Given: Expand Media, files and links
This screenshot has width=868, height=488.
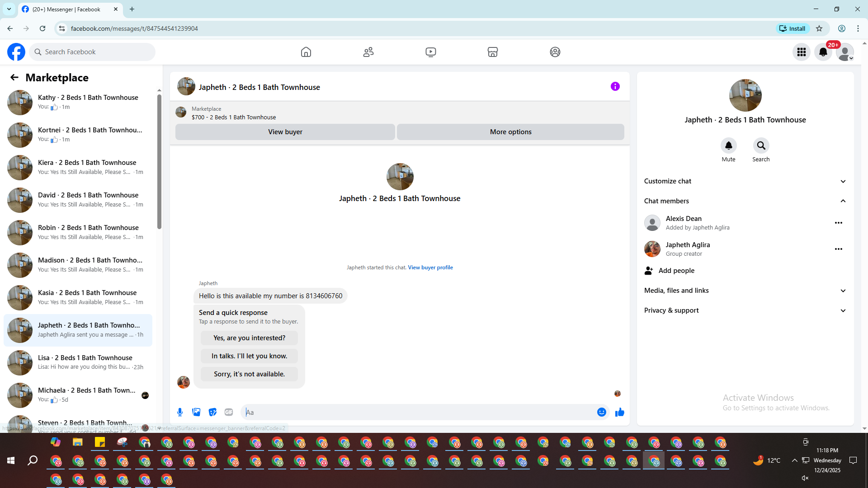Looking at the screenshot, I should [x=745, y=291].
